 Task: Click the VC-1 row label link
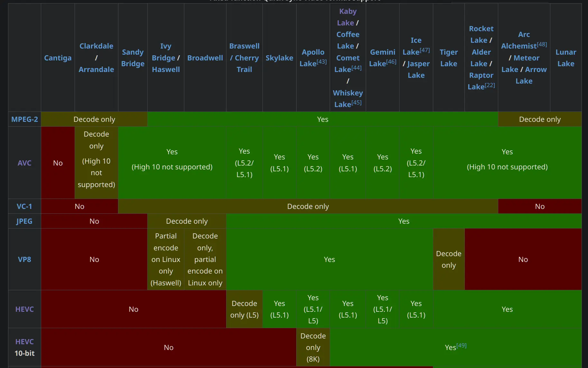pyautogui.click(x=24, y=206)
